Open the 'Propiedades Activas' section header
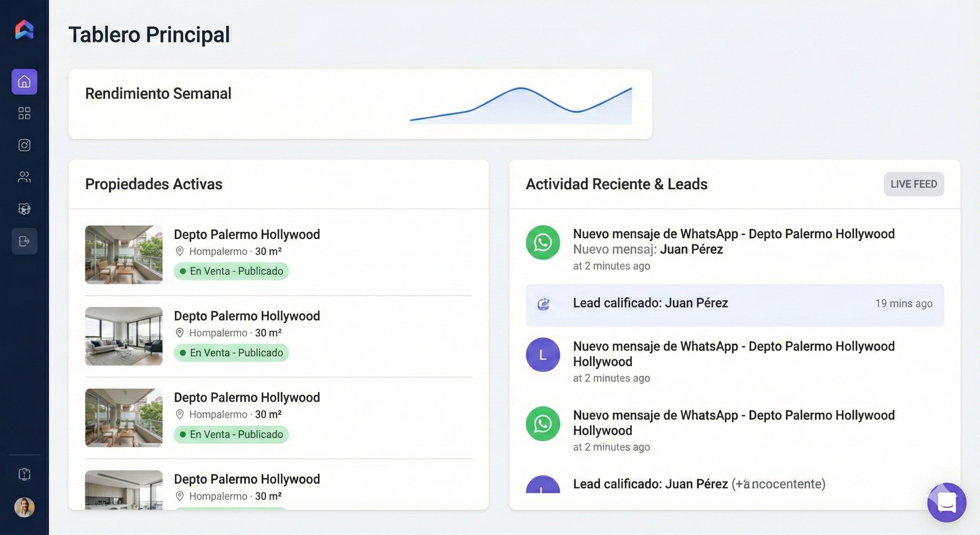The height and width of the screenshot is (535, 980). tap(154, 184)
